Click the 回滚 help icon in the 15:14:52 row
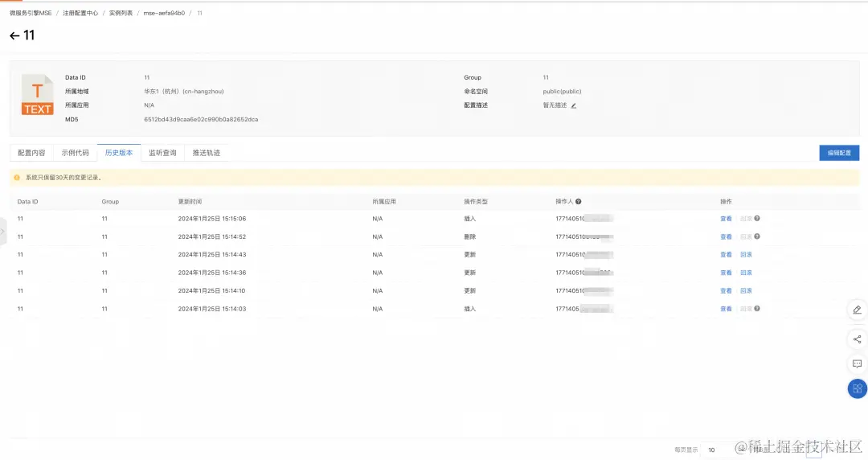The width and height of the screenshot is (868, 460). point(757,236)
